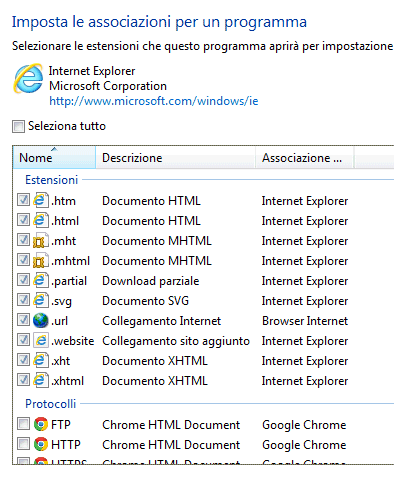
Task: Click the Documento SVG description
Action: [x=146, y=301]
